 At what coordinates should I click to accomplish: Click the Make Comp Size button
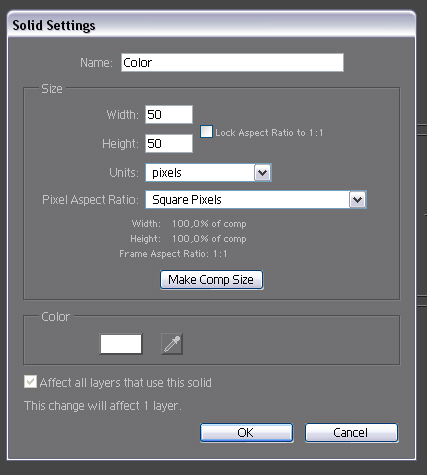(212, 280)
